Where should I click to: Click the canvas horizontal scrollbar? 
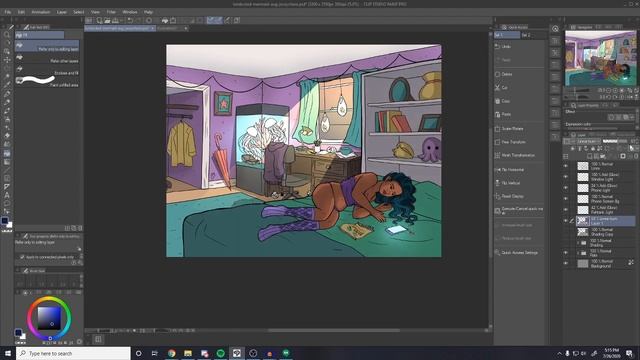pos(334,330)
